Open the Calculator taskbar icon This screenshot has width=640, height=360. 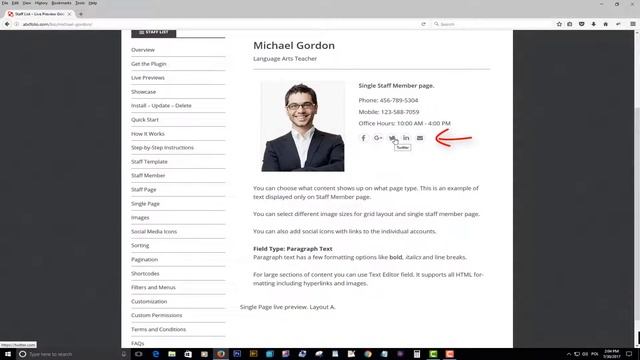(x=417, y=354)
